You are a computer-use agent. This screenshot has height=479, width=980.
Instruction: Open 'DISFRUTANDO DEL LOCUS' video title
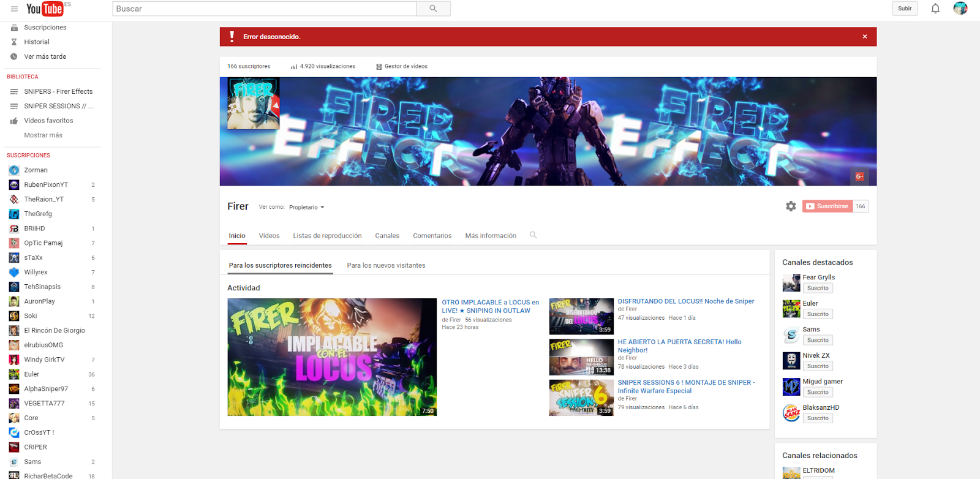point(686,301)
